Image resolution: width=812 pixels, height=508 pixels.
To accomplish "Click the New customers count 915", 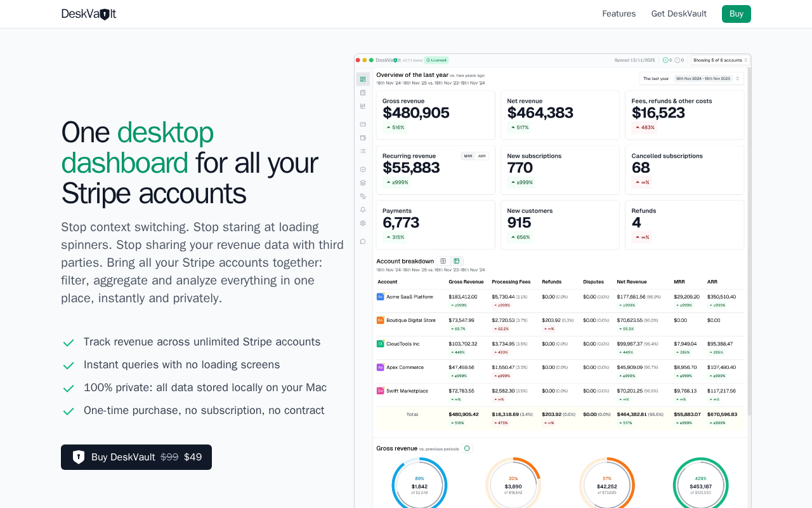I will tap(520, 223).
